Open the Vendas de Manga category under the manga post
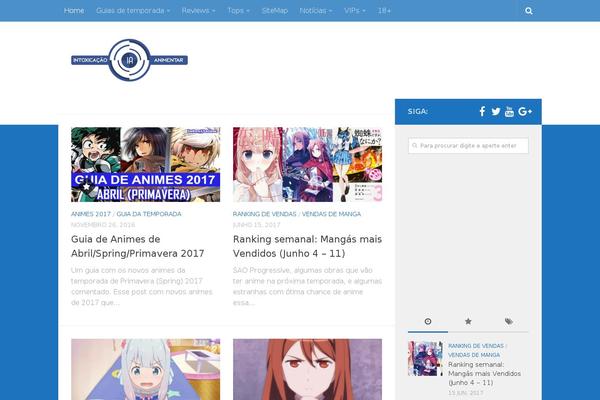This screenshot has height=400, width=600. click(331, 214)
